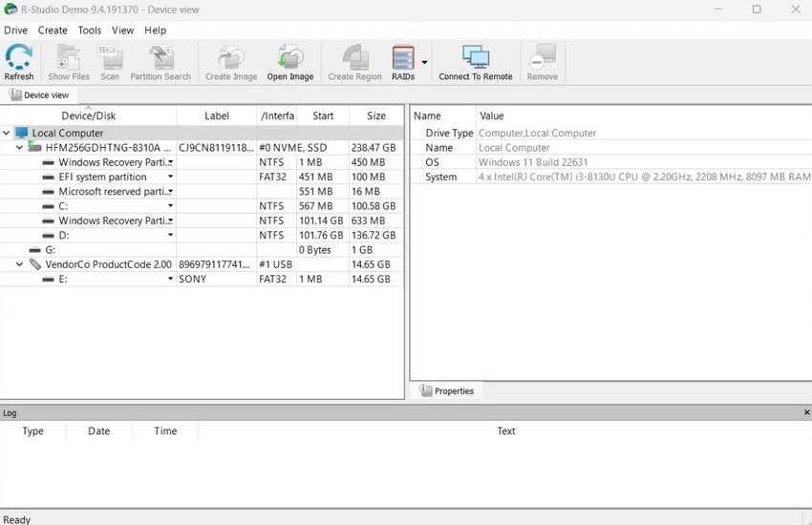Image resolution: width=812 pixels, height=525 pixels.
Task: Click the RAIDs toolbar icon
Action: 403,57
